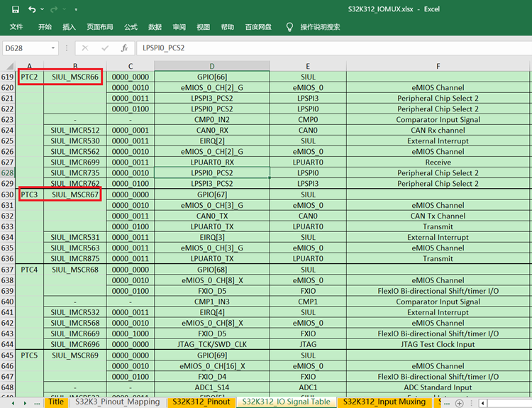Click the CMP0_IN2 cell
The height and width of the screenshot is (408, 532).
[x=212, y=119]
